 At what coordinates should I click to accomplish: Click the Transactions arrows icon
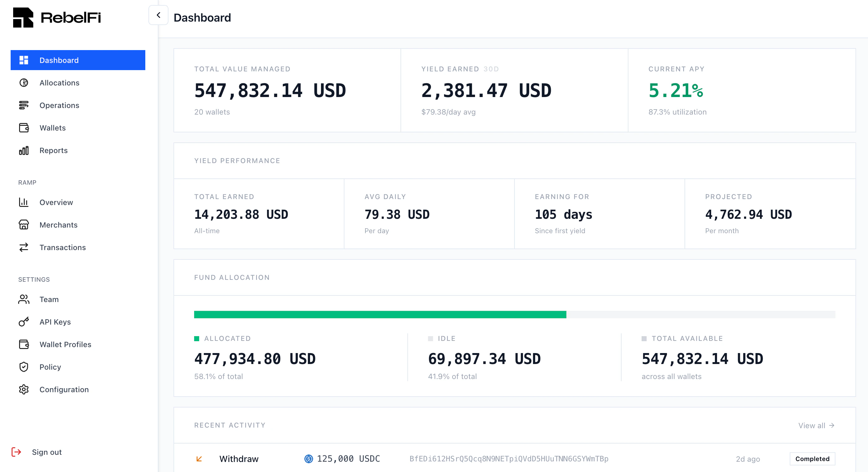tap(23, 248)
